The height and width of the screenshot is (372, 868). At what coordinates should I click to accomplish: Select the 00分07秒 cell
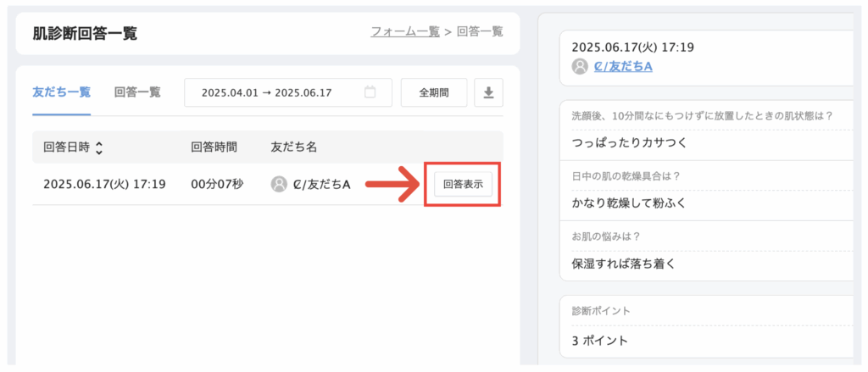[217, 184]
